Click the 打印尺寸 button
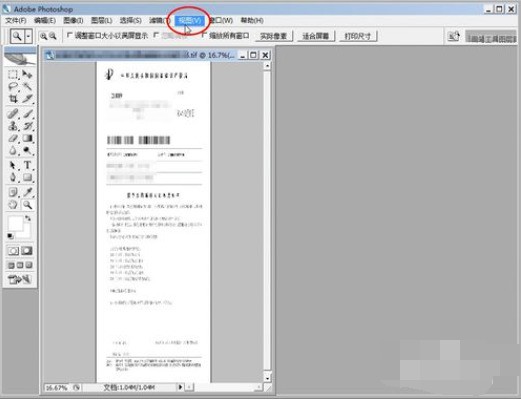Image resolution: width=521 pixels, height=400 pixels. tap(358, 36)
